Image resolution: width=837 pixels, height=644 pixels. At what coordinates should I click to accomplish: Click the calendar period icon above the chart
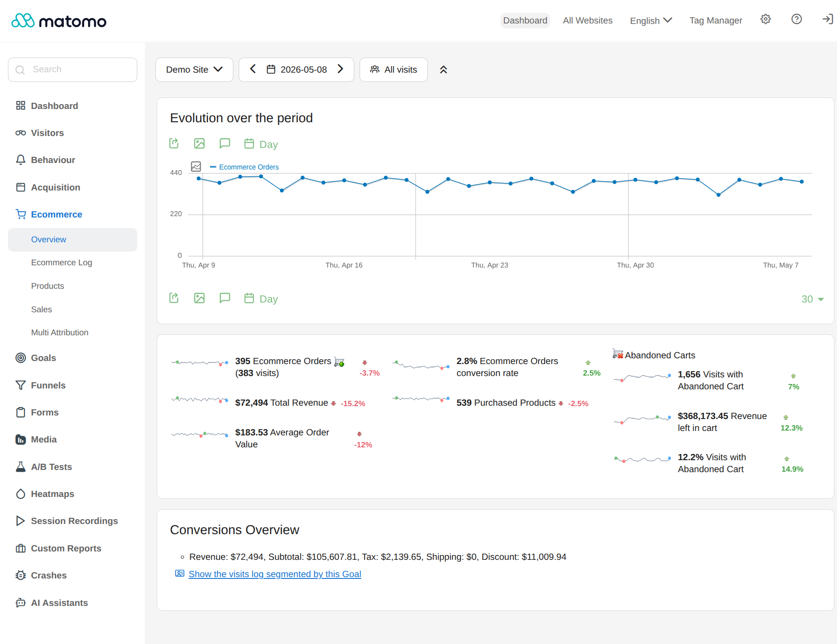click(x=249, y=144)
